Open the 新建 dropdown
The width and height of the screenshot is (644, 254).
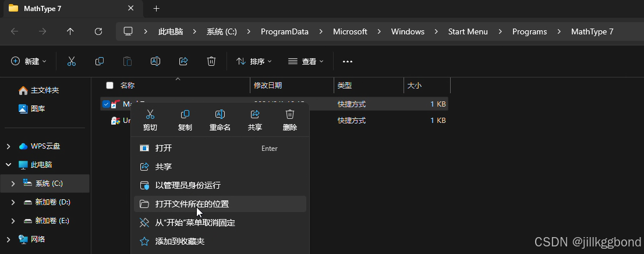coord(29,62)
